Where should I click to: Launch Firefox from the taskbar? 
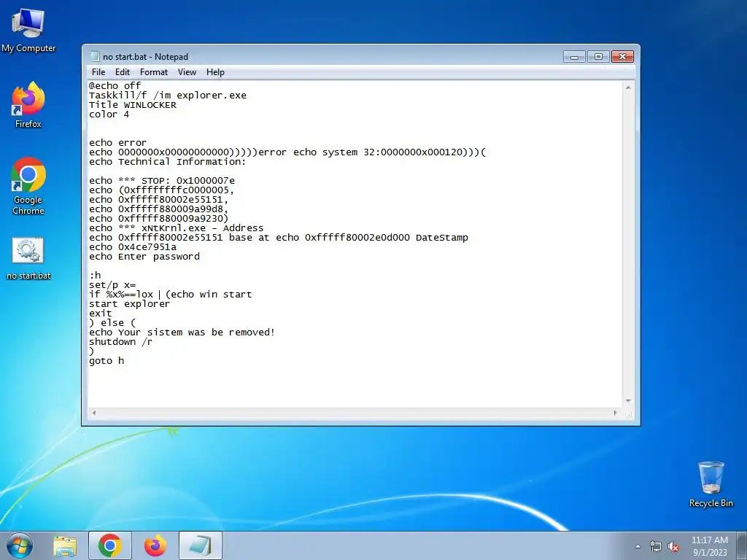(x=155, y=545)
